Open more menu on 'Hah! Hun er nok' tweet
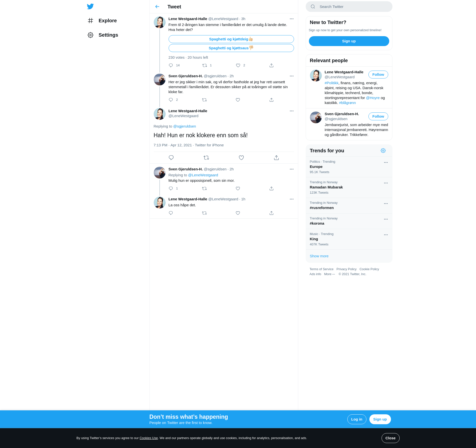Image resolution: width=476 pixels, height=448 pixels. pyautogui.click(x=292, y=111)
